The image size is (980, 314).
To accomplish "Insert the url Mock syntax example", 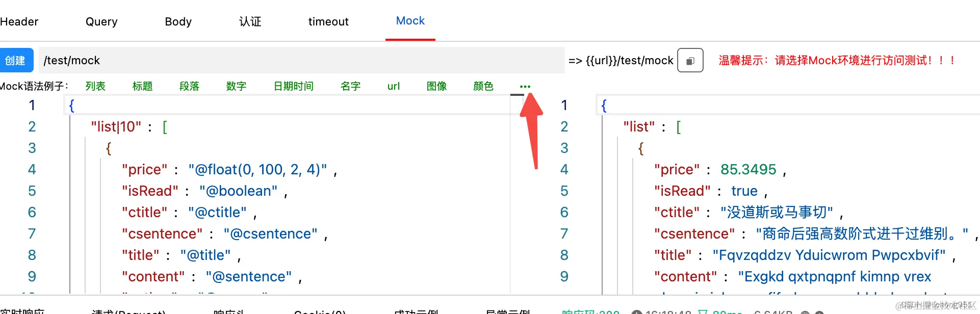I will (394, 86).
